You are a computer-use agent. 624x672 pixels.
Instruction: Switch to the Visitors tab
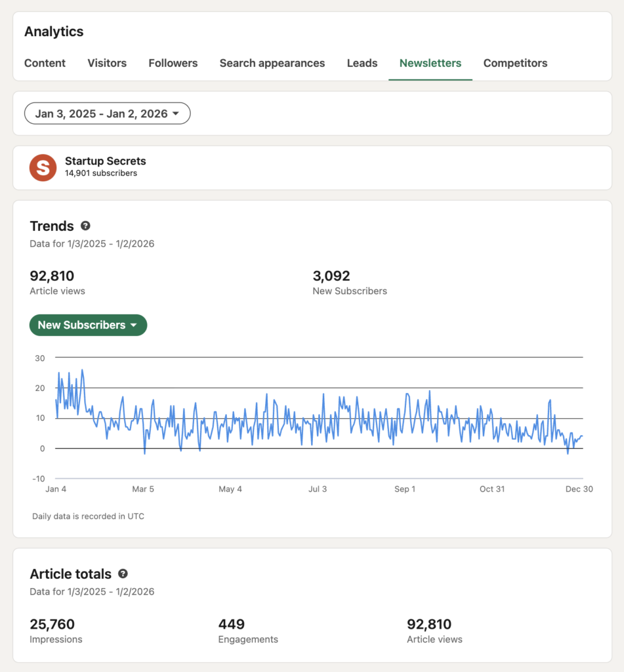click(x=106, y=63)
